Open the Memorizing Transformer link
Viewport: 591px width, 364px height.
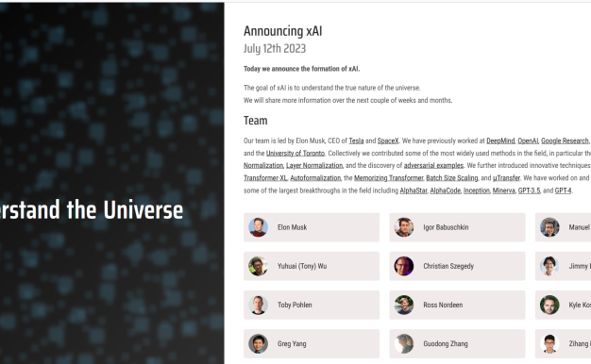click(x=389, y=178)
